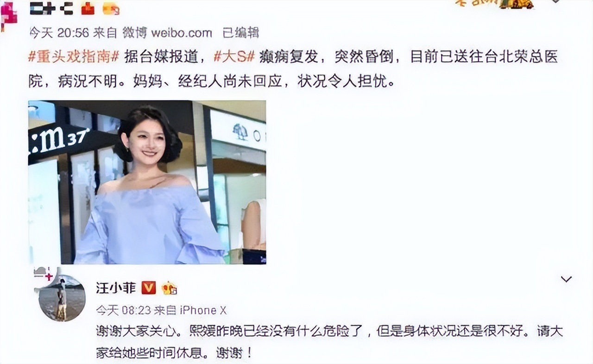This screenshot has width=593, height=364.
Task: Click the 微博 weibo.com source link
Action: coord(167,33)
